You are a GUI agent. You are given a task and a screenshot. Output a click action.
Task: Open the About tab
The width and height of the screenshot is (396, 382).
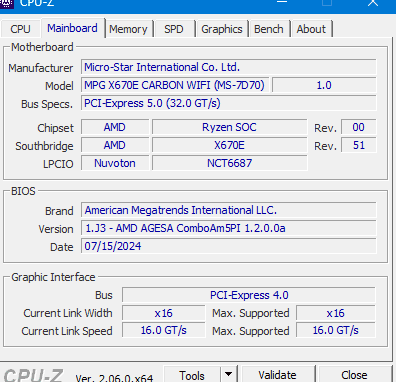point(311,29)
